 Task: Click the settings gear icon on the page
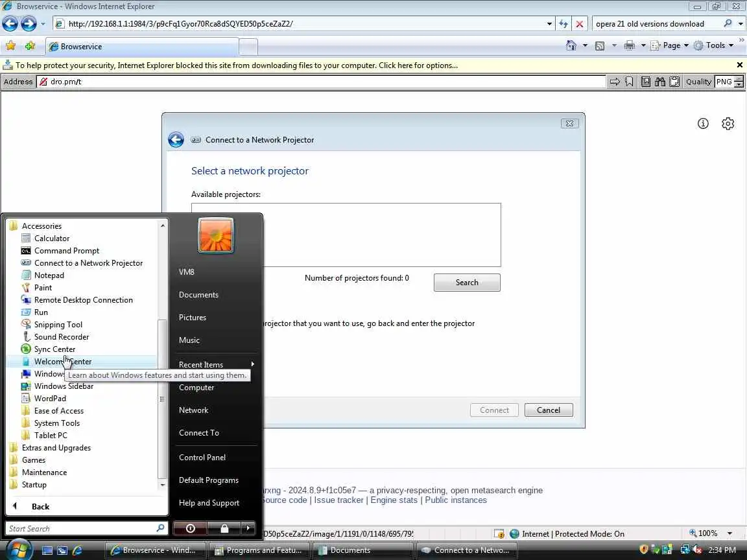(x=728, y=124)
